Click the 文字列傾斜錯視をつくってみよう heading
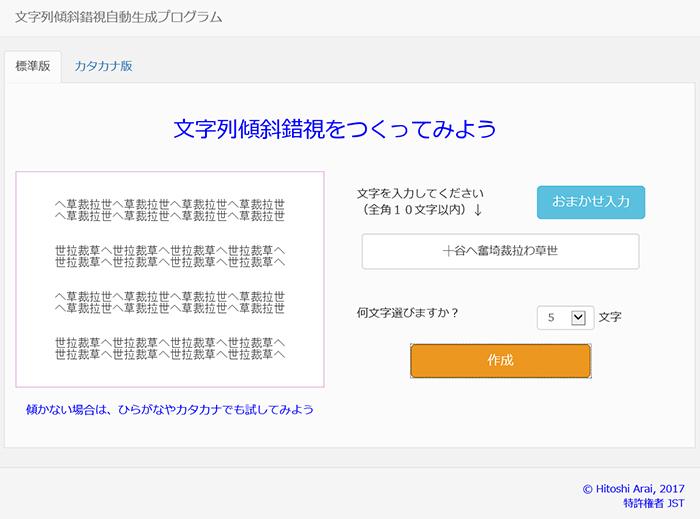Screen dimensions: 700x519 334,129
